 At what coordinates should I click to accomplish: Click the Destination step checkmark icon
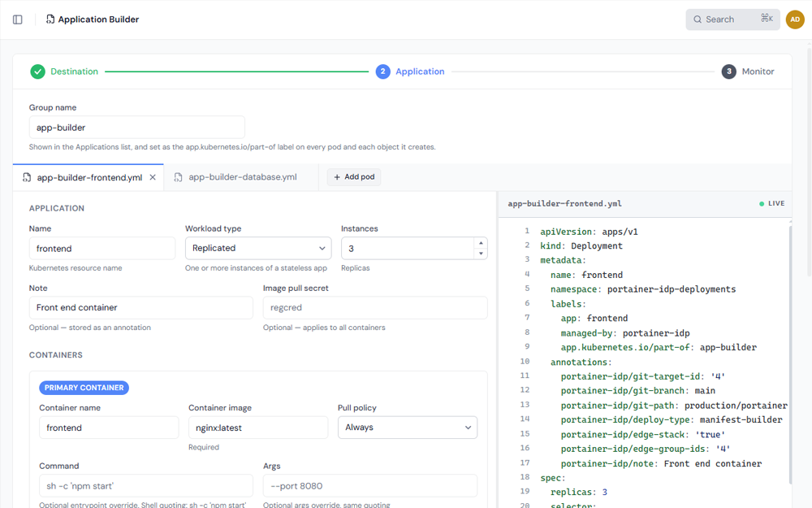point(37,72)
